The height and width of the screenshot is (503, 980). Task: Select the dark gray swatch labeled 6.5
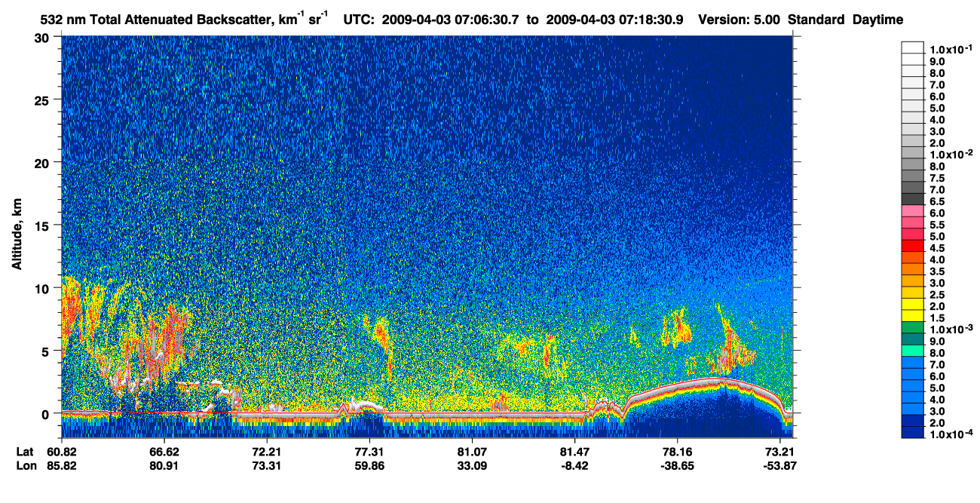[x=913, y=201]
